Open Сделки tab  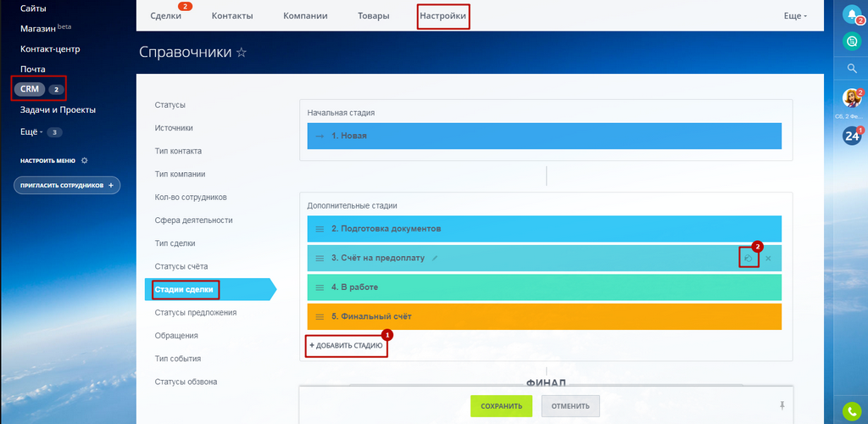pyautogui.click(x=165, y=16)
